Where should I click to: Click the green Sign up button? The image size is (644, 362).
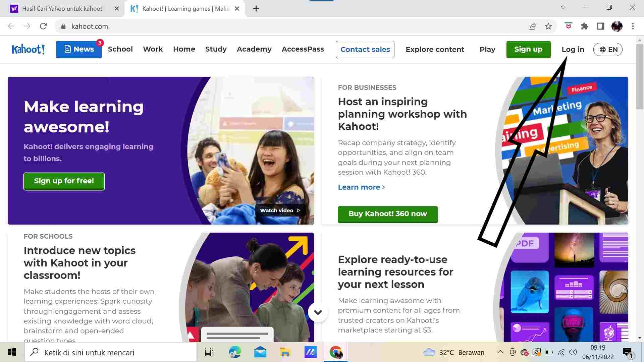528,49
